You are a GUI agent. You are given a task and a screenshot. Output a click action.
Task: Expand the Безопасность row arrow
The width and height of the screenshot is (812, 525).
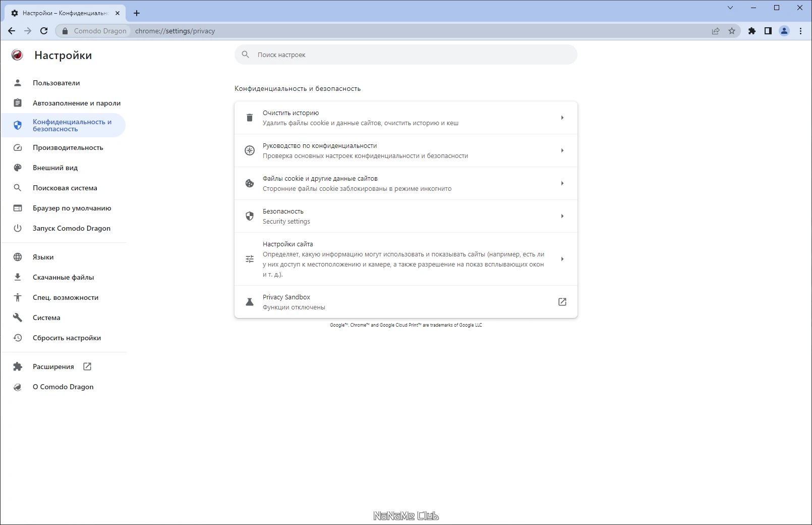pyautogui.click(x=562, y=216)
